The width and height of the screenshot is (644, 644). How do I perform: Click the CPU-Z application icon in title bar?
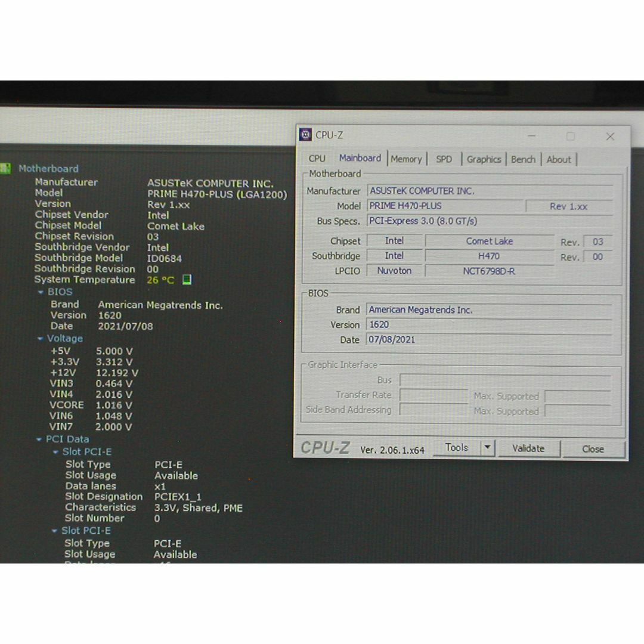(x=305, y=135)
